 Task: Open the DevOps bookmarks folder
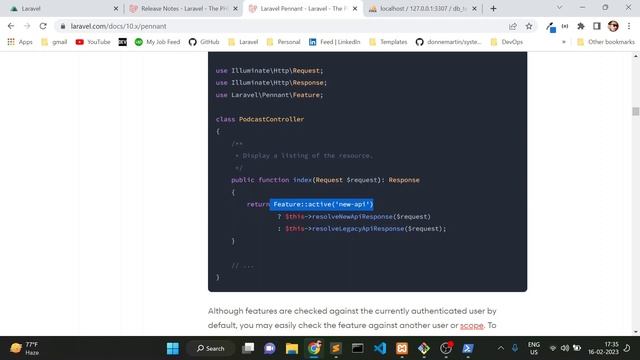pos(507,42)
